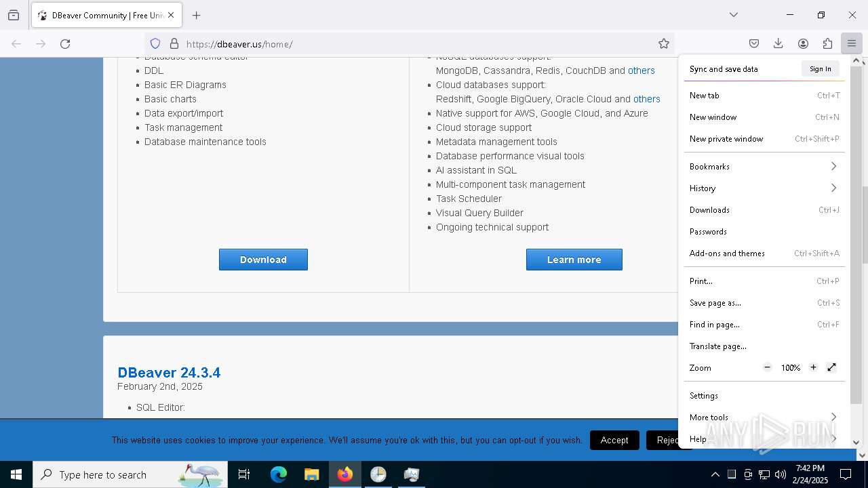Viewport: 868px width, 488px height.
Task: Open Task View on the taskbar
Action: (x=244, y=474)
